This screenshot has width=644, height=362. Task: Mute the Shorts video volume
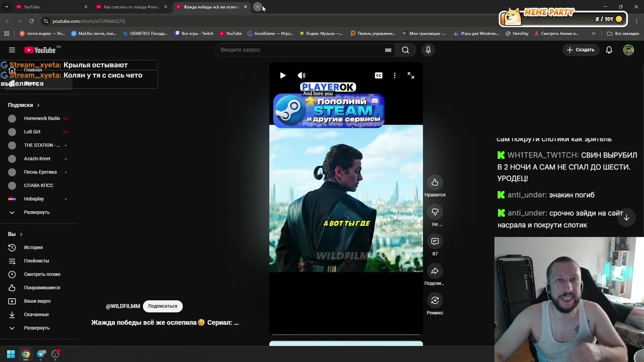click(301, 75)
